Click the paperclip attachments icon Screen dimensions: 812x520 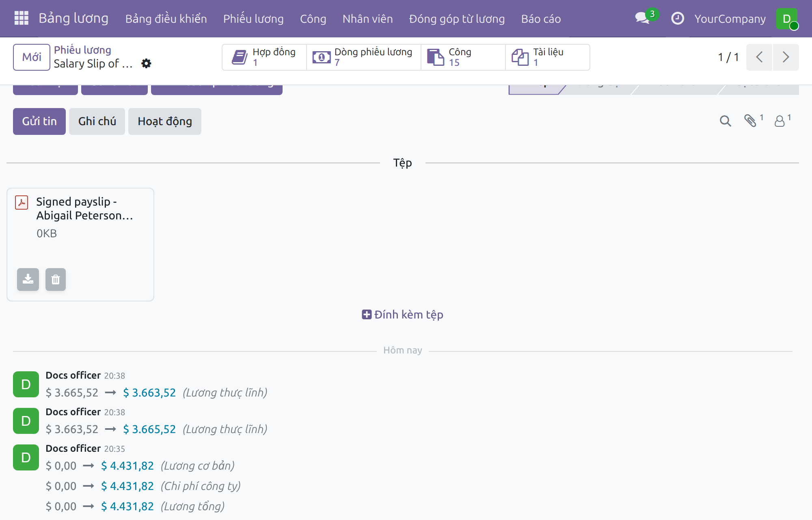tap(753, 120)
